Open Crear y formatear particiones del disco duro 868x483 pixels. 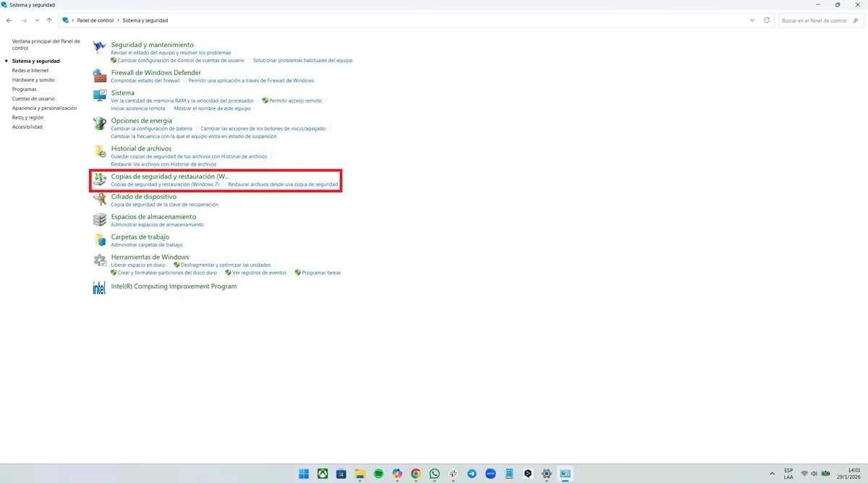(x=167, y=273)
